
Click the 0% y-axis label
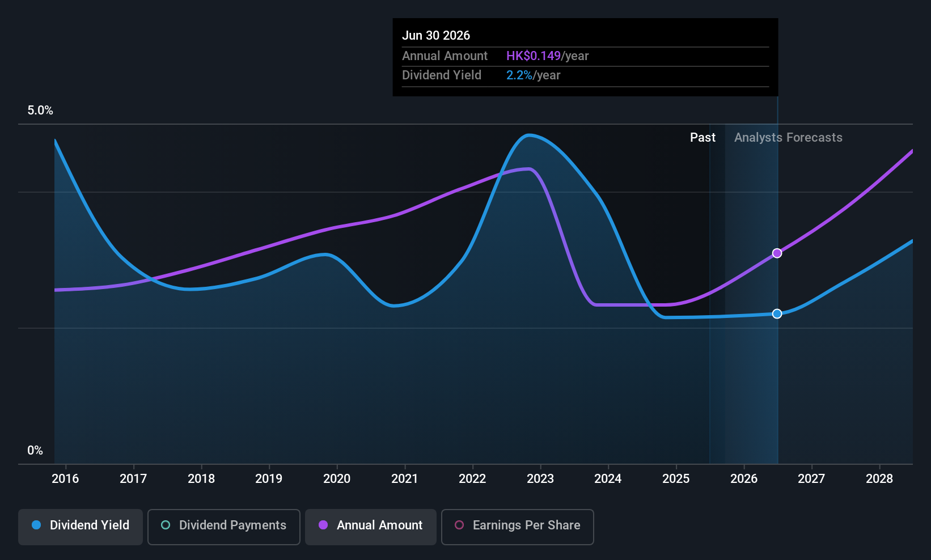tap(35, 451)
